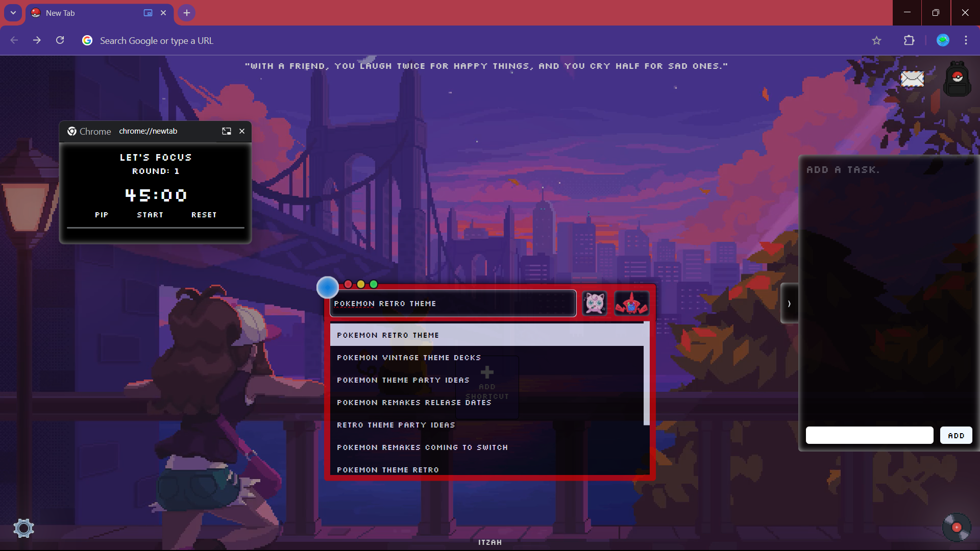Click the red Pokemon icon beside search
980x551 pixels.
click(631, 304)
